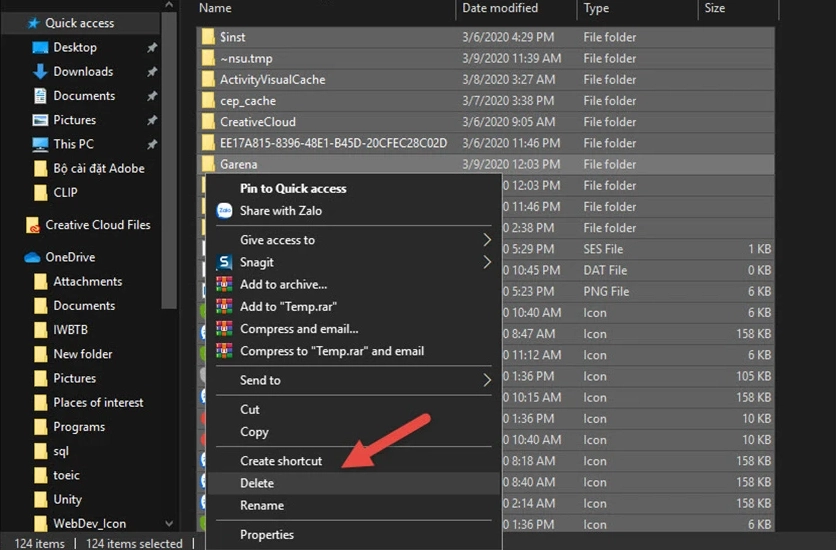Expand the Send to submenu arrow
The image size is (836, 550).
pyautogui.click(x=487, y=380)
